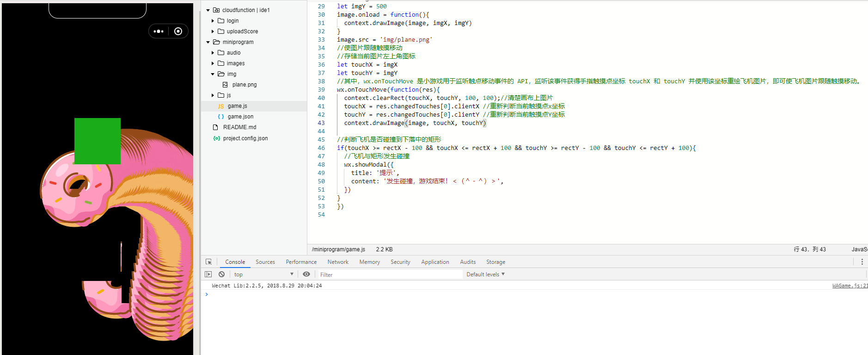Expand the audio folder arrow
The image size is (868, 355).
click(213, 53)
